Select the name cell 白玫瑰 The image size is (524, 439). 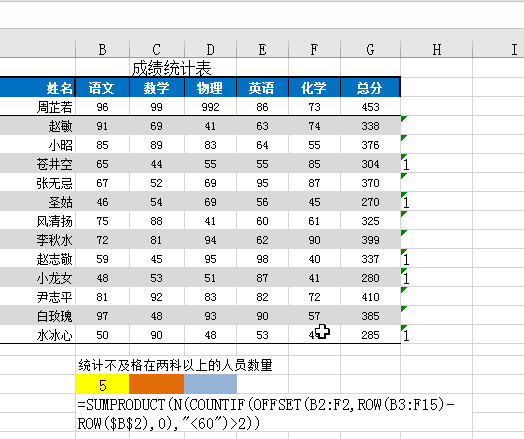(x=38, y=316)
